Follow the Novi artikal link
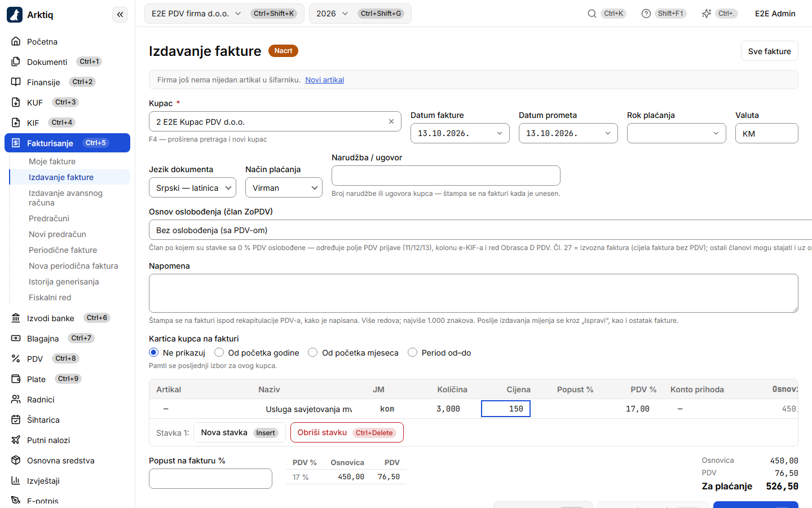The image size is (812, 508). 325,80
